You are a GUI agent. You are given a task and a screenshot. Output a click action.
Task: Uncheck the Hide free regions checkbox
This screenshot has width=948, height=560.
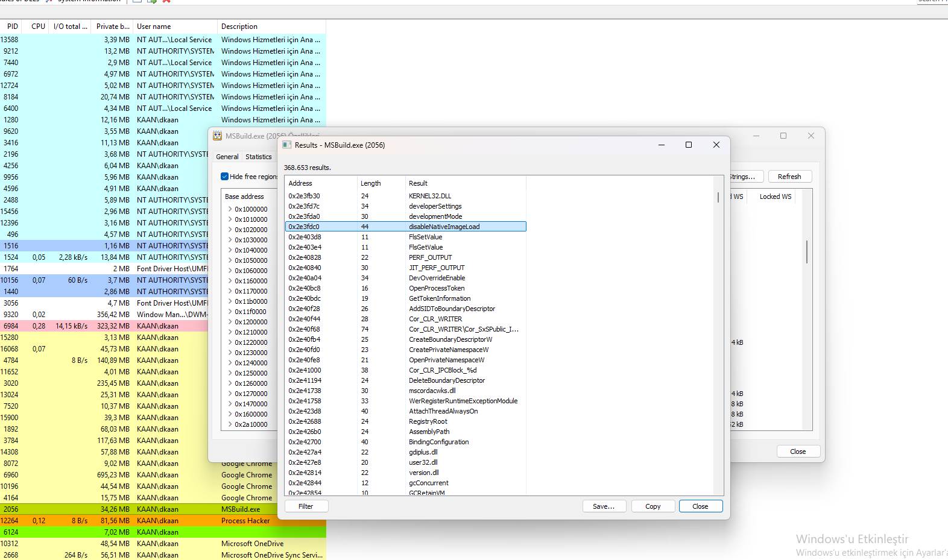click(224, 177)
